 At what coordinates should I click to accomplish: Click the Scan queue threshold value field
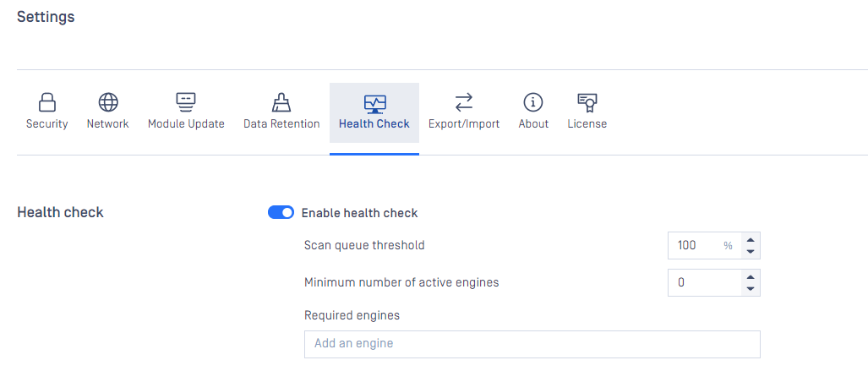click(x=704, y=245)
